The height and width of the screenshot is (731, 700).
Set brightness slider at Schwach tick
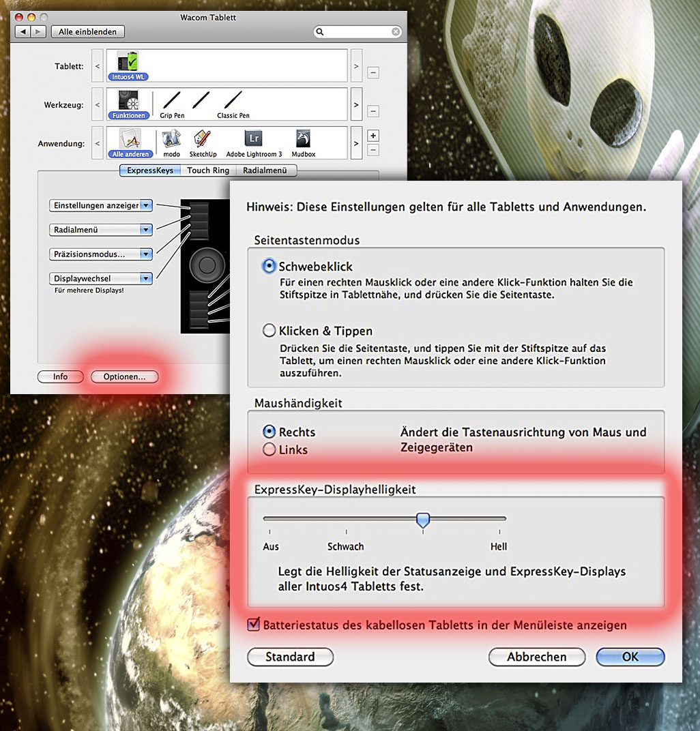coord(346,518)
